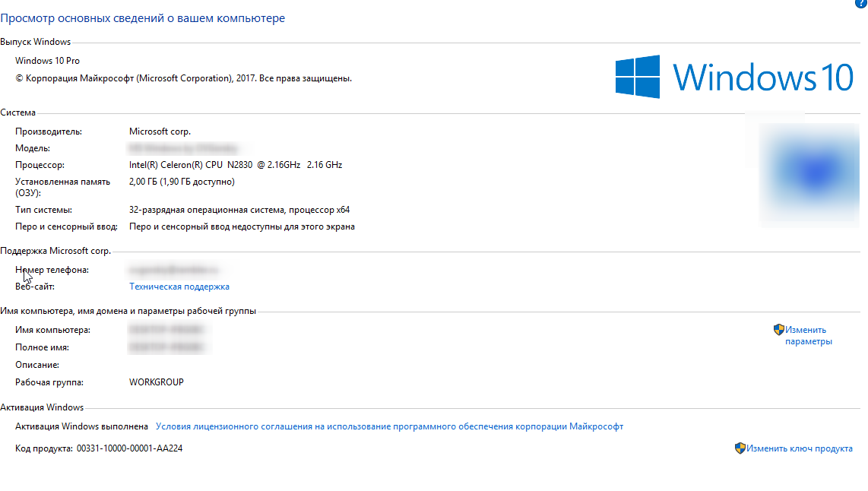Click shield icon beside Изменить ключ продукта
This screenshot has width=868, height=491.
pos(740,448)
